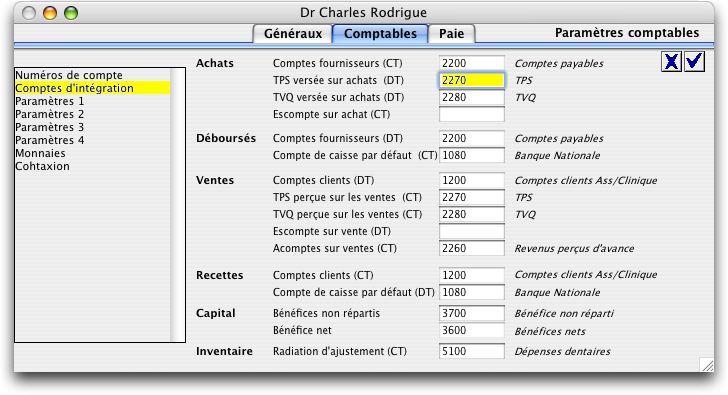
Task: Click the Déboursés 'Banque Nationale' account name
Action: [x=557, y=155]
